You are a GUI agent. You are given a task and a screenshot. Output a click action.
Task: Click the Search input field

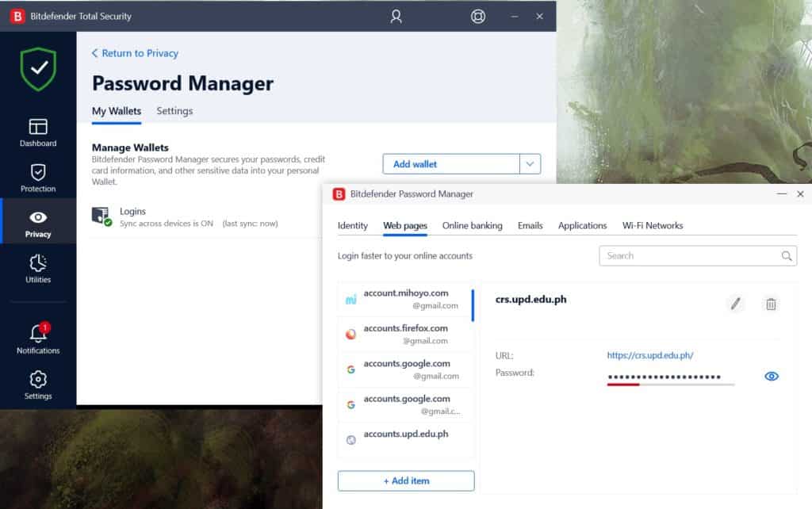[698, 256]
